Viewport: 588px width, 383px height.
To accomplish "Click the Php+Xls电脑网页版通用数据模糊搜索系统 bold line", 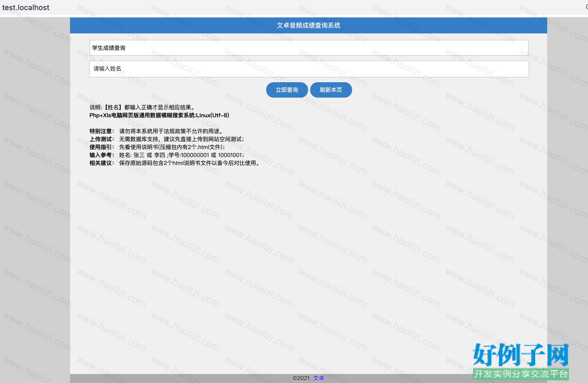I will click(x=159, y=115).
